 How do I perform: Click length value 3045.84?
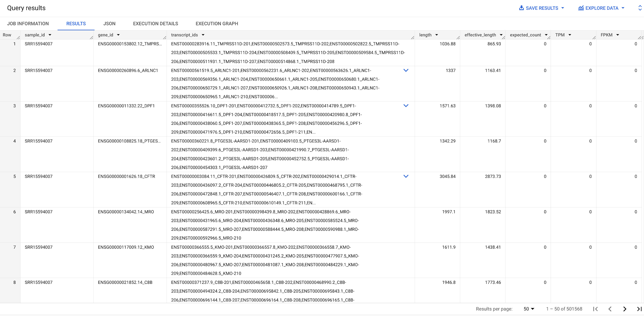point(448,177)
